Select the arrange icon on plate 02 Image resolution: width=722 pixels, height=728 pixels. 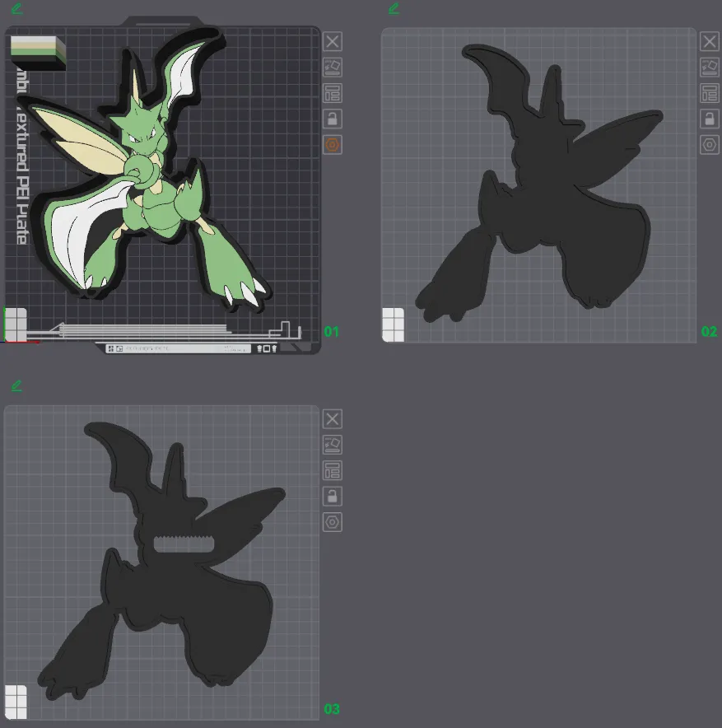[710, 67]
